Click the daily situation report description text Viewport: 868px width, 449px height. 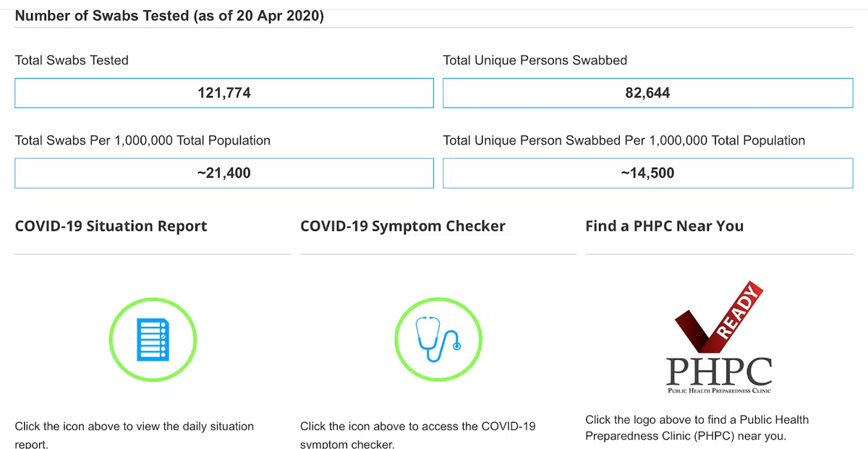134,427
